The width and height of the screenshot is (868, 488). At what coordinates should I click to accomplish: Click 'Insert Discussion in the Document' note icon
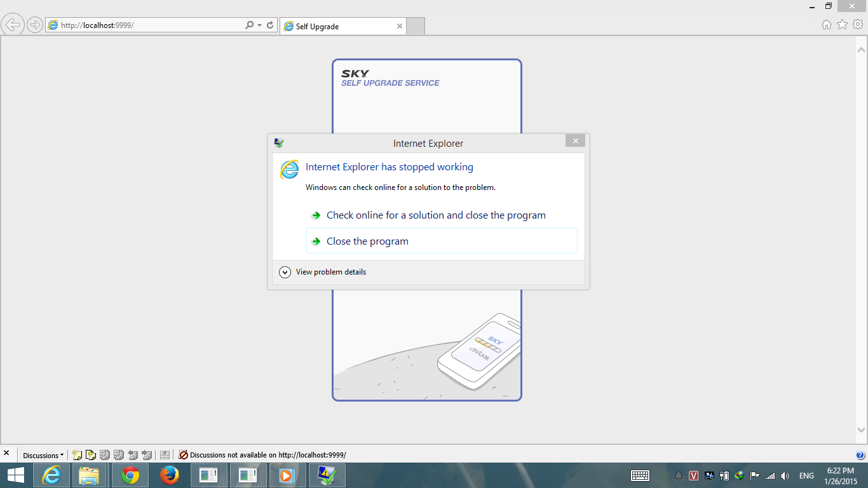tap(77, 455)
